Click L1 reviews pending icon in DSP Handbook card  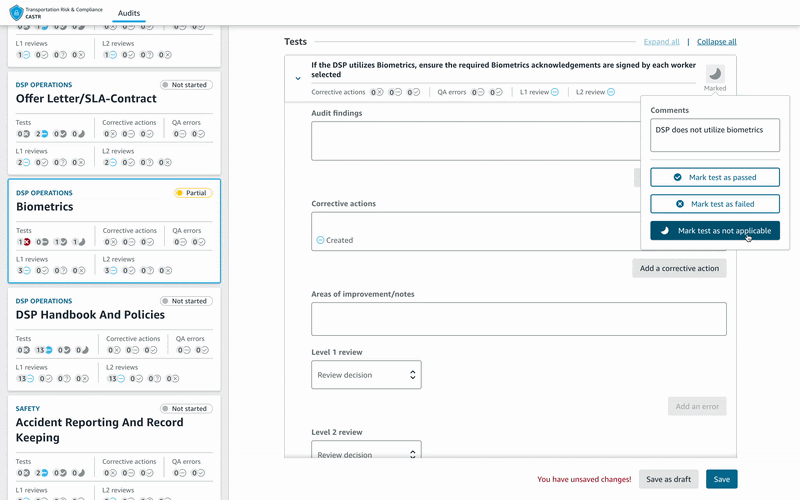[30, 379]
